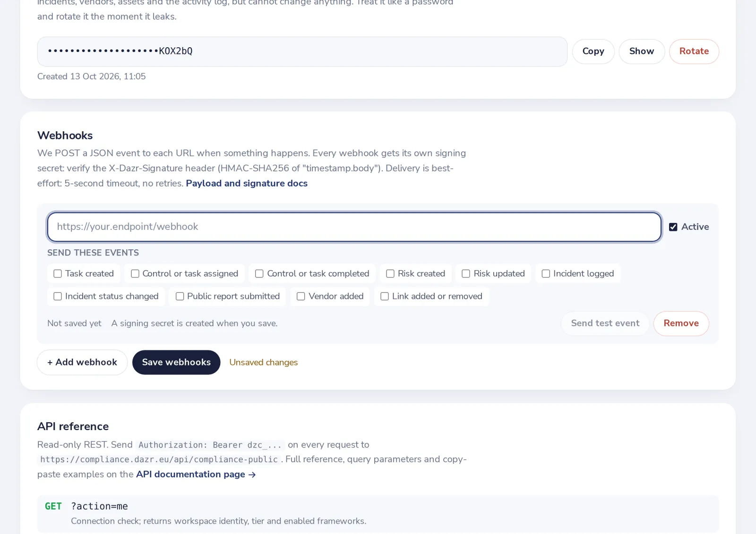Click the compliance-public API base URL
The image size is (756, 534).
click(159, 459)
